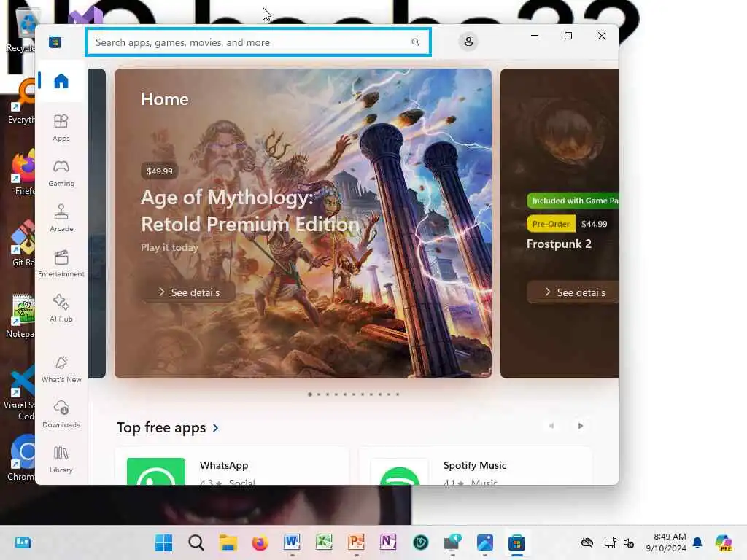Open Excel from the taskbar

pyautogui.click(x=324, y=542)
